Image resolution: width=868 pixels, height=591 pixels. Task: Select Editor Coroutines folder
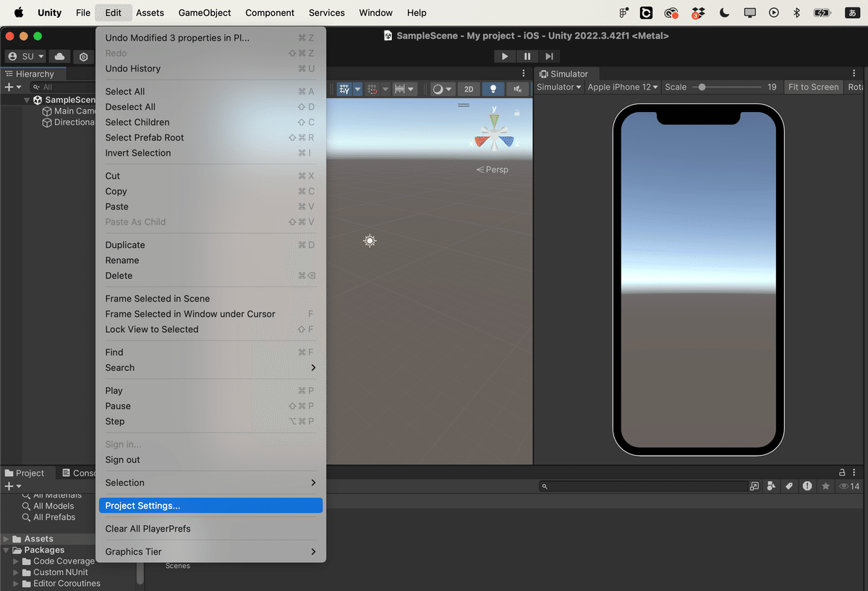click(x=61, y=584)
